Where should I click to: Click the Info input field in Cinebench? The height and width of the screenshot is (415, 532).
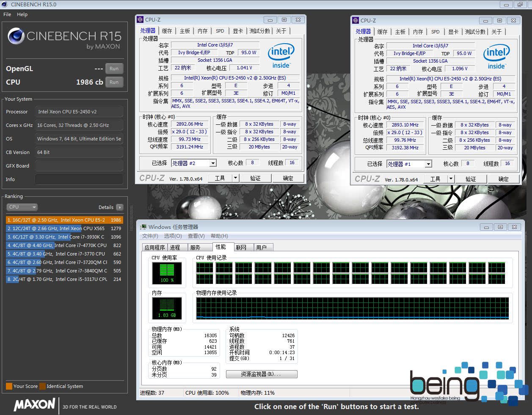79,179
